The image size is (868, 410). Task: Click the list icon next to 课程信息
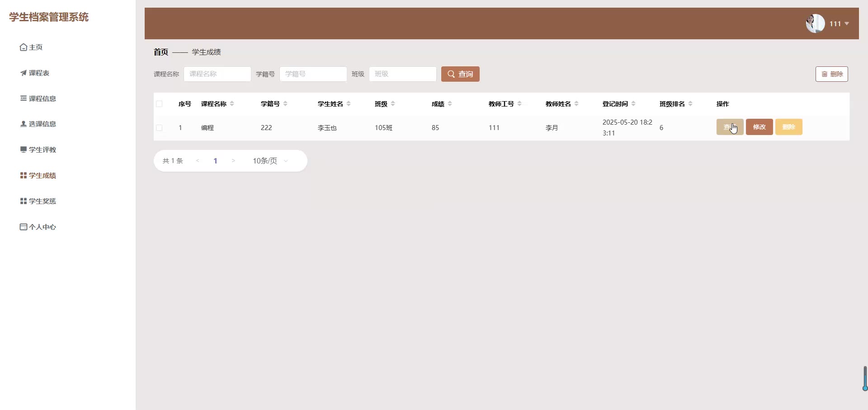24,98
